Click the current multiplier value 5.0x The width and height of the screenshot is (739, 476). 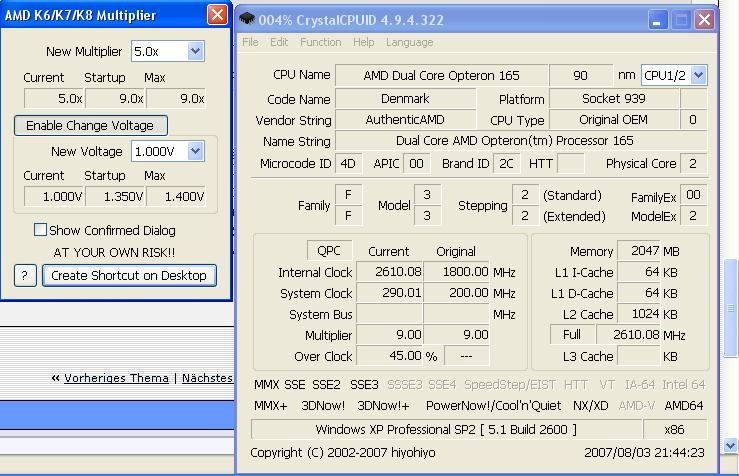54,98
